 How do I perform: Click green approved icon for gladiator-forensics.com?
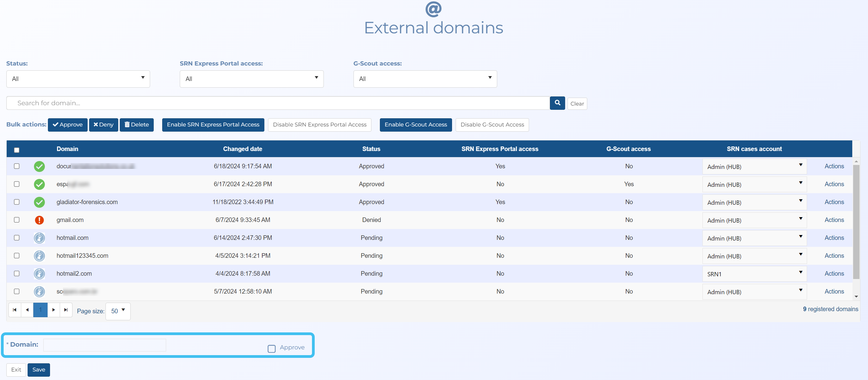39,202
